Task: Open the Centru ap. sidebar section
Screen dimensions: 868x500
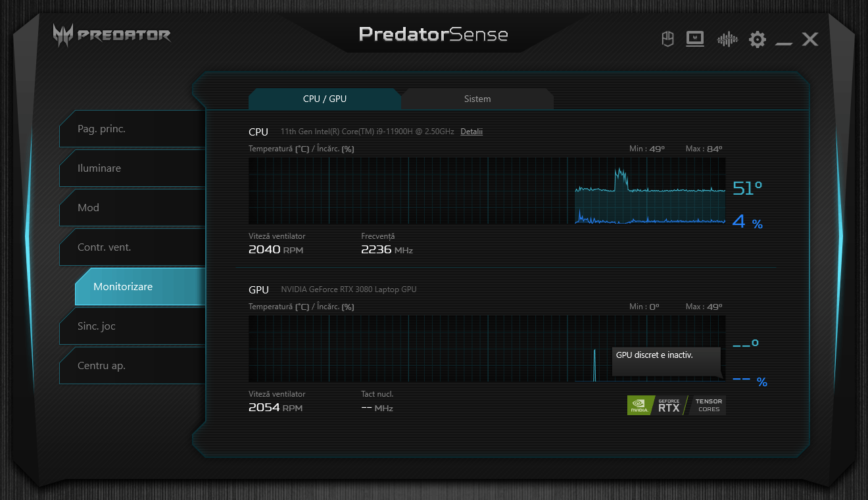Action: (132, 366)
